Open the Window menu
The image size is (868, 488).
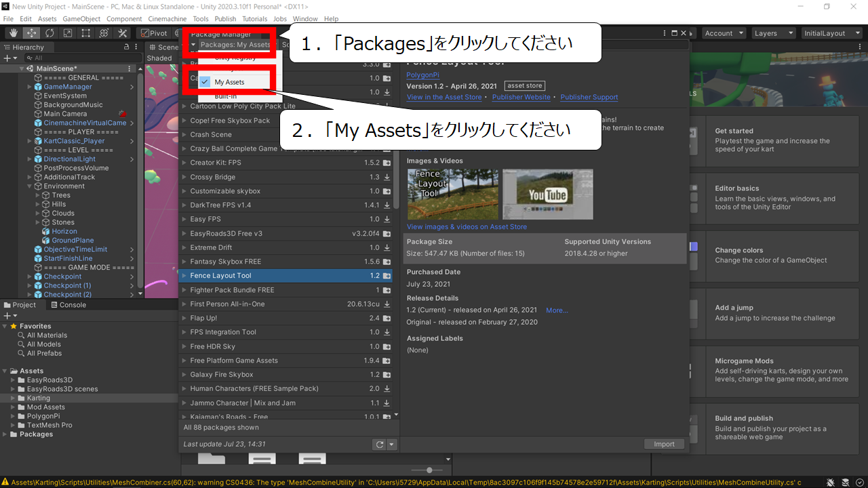[x=305, y=19]
